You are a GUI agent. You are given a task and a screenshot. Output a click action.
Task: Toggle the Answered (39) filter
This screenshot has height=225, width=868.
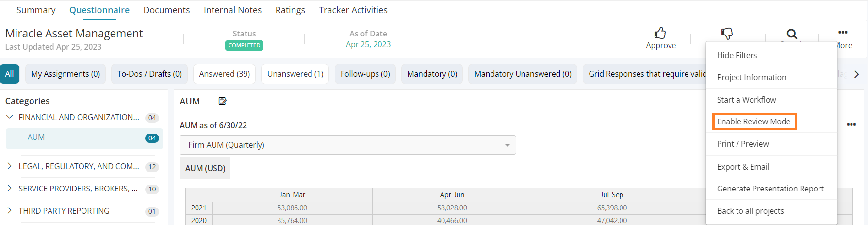pos(224,74)
